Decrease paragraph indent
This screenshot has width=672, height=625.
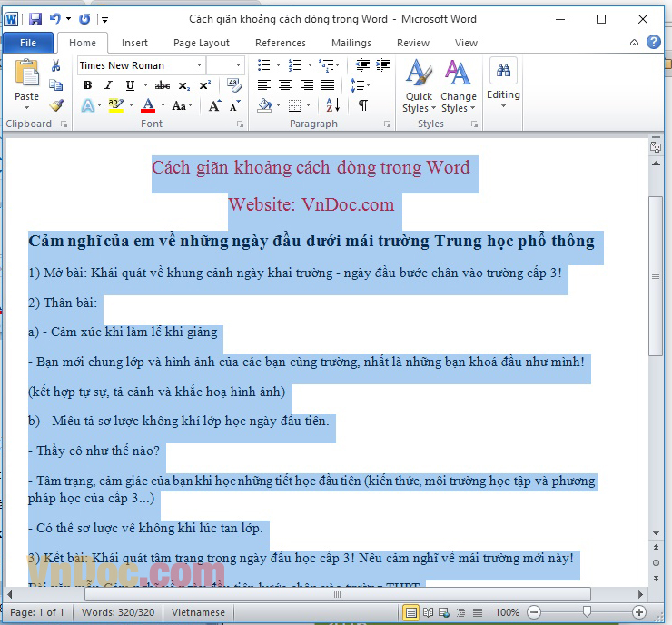[362, 65]
